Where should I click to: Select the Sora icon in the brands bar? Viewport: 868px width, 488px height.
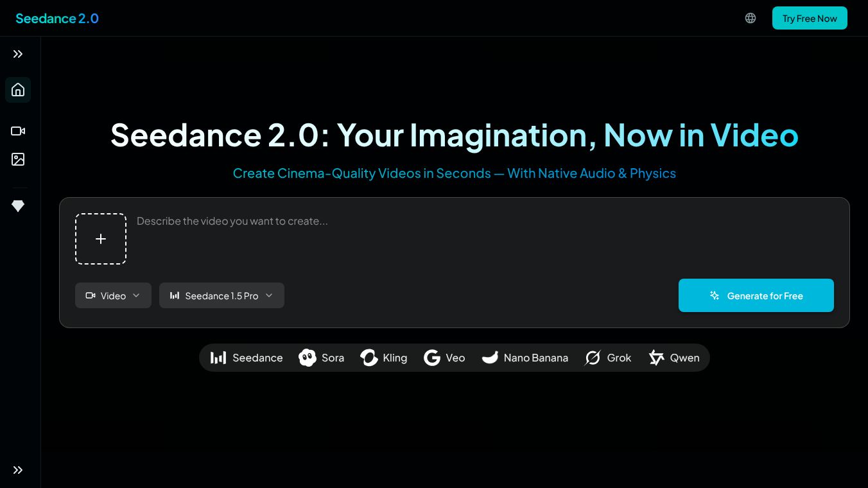(x=308, y=358)
